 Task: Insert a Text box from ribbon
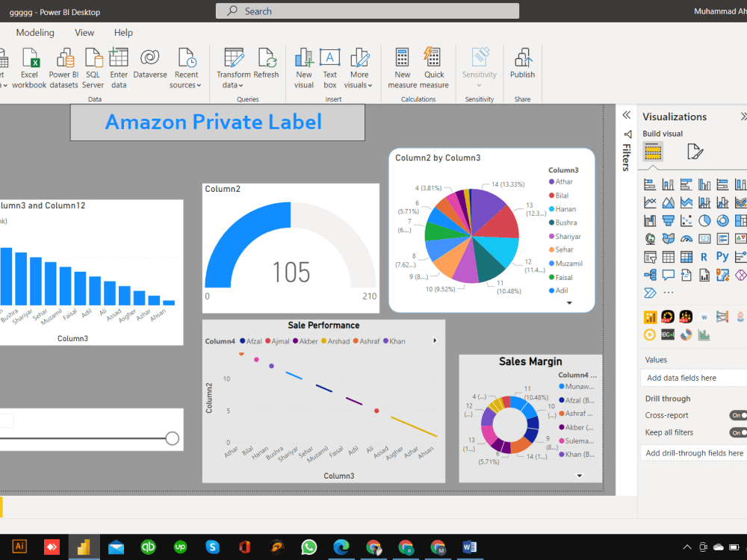(x=329, y=68)
